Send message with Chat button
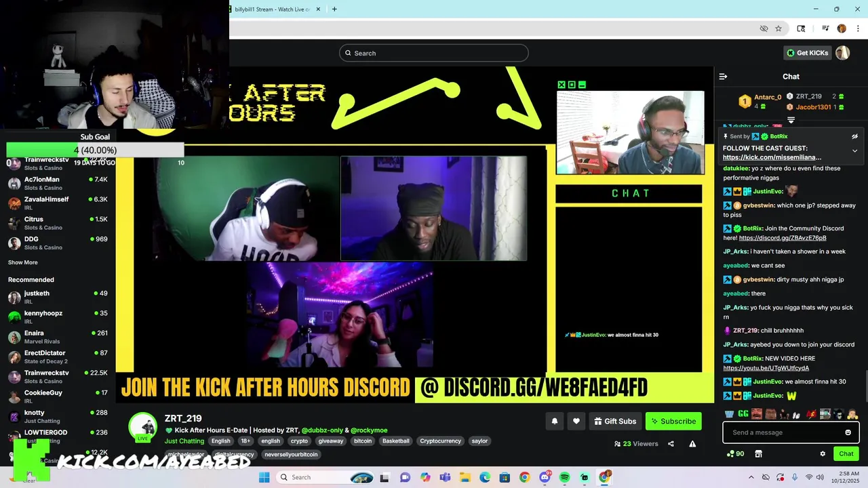This screenshot has width=868, height=488. 846,453
